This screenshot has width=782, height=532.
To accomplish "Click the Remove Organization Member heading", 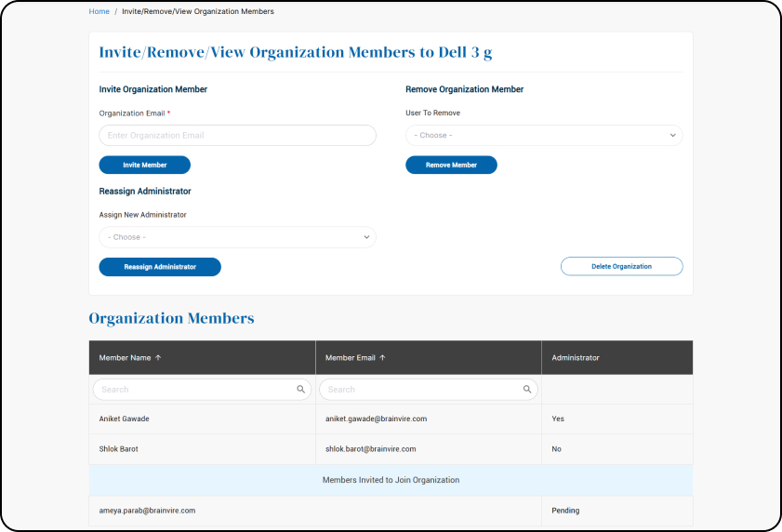I will click(464, 89).
